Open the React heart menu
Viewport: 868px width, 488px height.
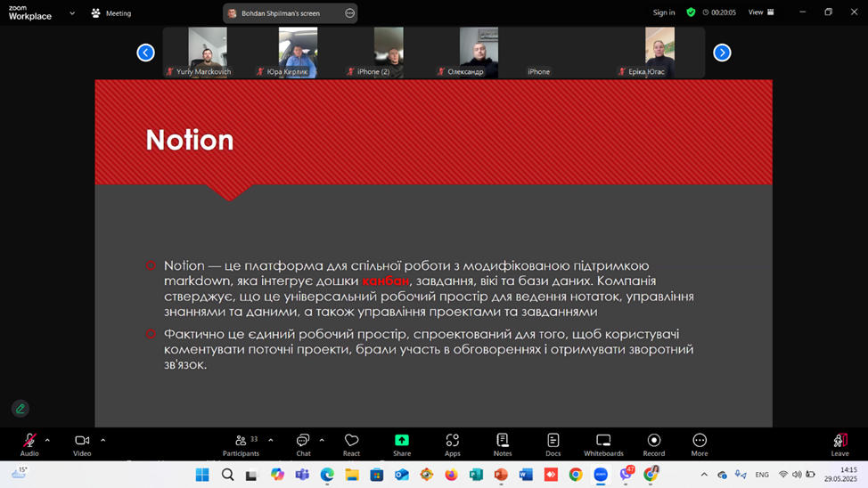tap(351, 445)
